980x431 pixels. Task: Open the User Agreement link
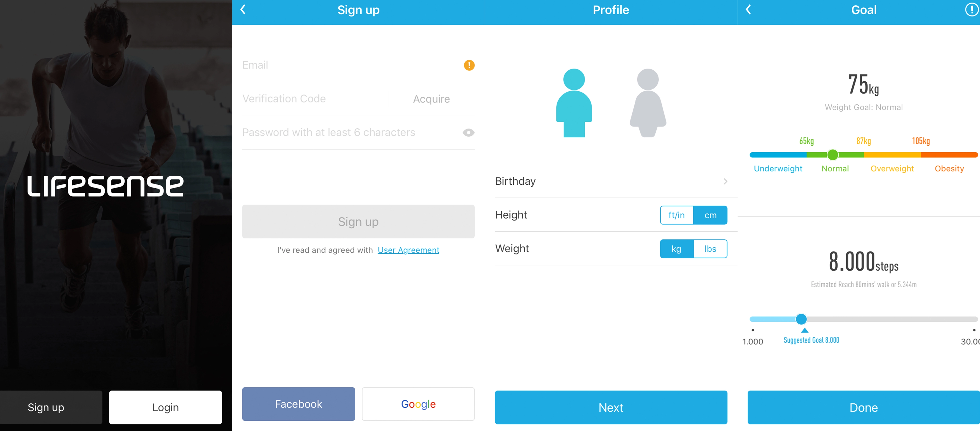tap(408, 250)
